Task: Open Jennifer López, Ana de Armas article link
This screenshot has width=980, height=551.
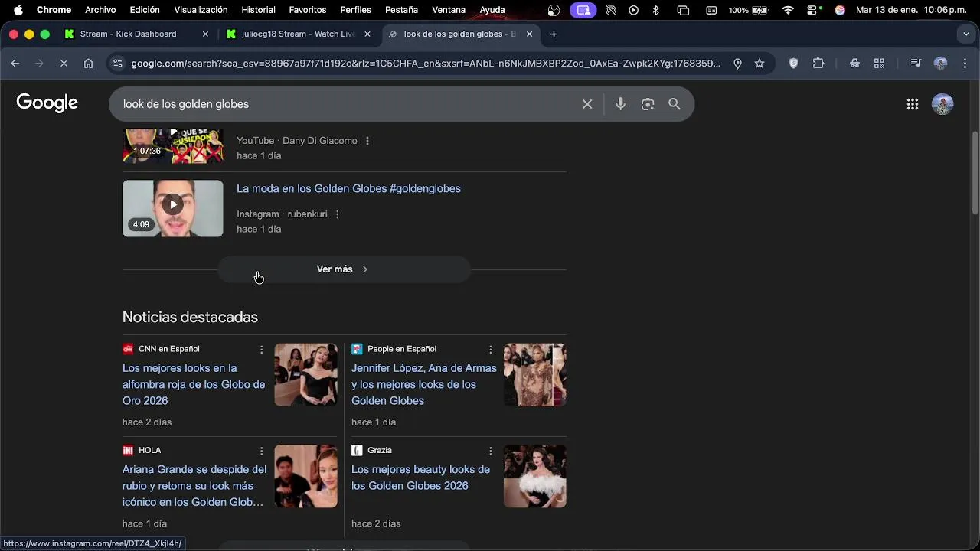Action: 423,384
